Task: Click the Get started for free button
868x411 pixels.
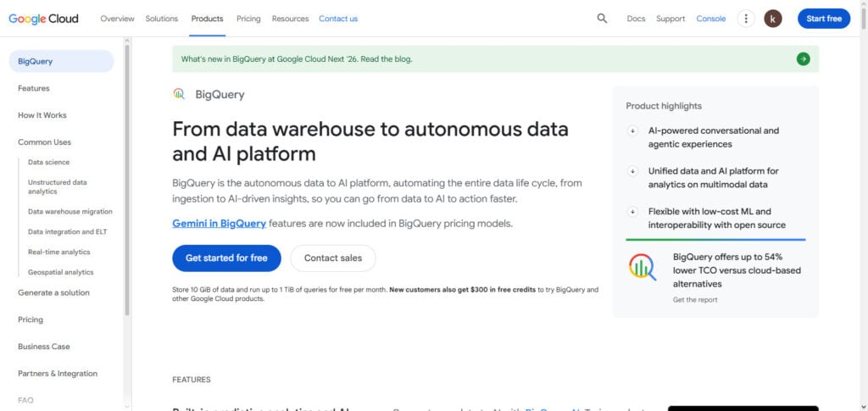Action: pyautogui.click(x=226, y=258)
